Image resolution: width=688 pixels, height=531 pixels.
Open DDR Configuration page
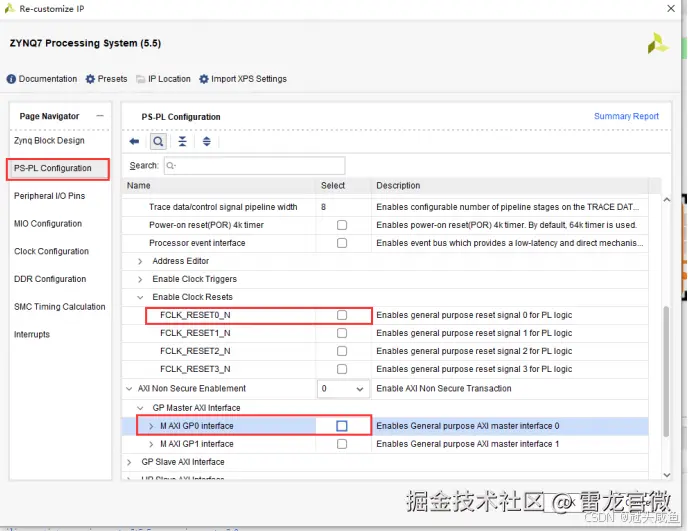click(x=50, y=279)
